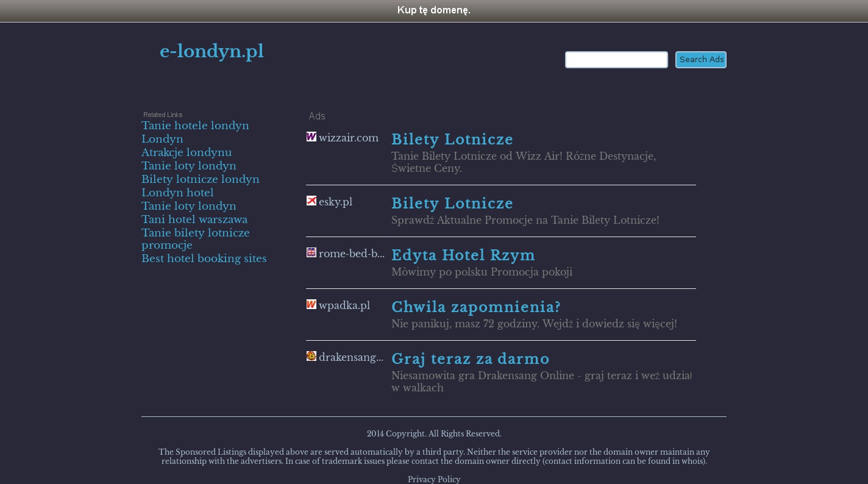Click the rome-bed-b British flag favicon

pos(311,253)
